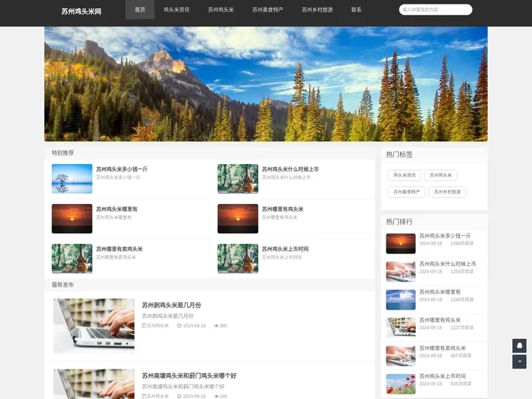Click the eye view-count icon beside 380
Image resolution: width=532 pixels, height=399 pixels.
216,326
